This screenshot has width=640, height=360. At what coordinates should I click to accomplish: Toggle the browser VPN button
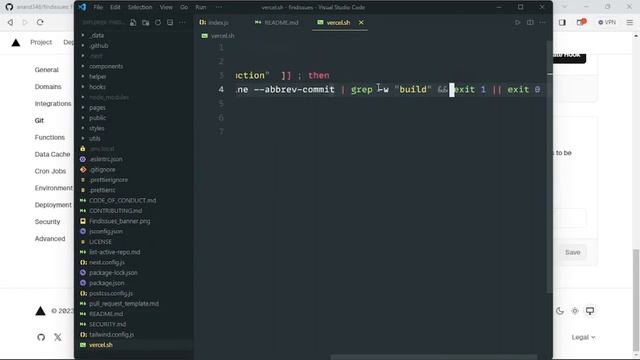(607, 22)
